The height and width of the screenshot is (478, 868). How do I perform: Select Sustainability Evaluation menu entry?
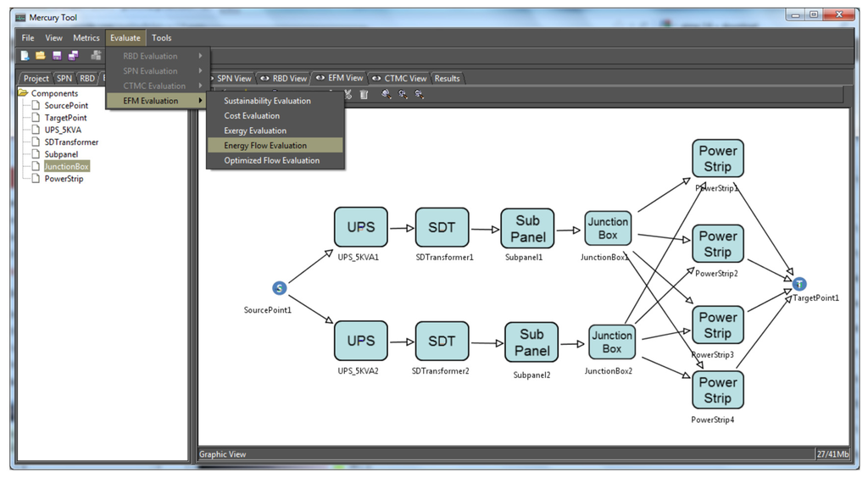tap(267, 101)
